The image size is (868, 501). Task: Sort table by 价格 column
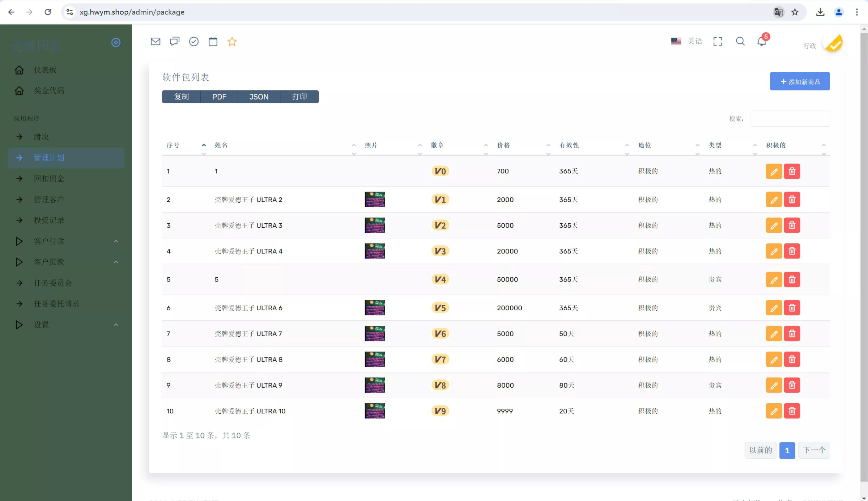[x=503, y=145]
